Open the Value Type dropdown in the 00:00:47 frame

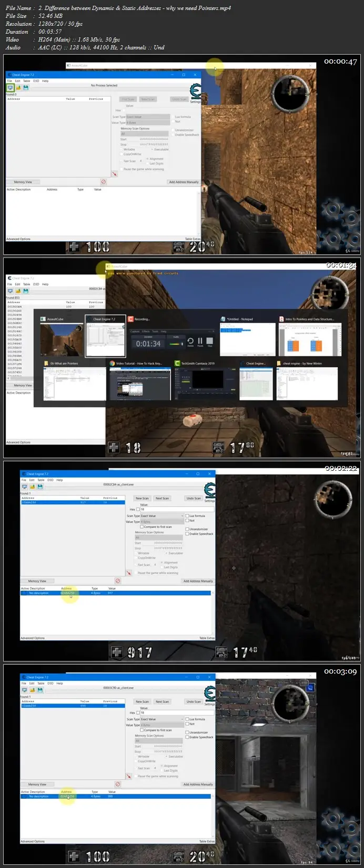[x=148, y=122]
